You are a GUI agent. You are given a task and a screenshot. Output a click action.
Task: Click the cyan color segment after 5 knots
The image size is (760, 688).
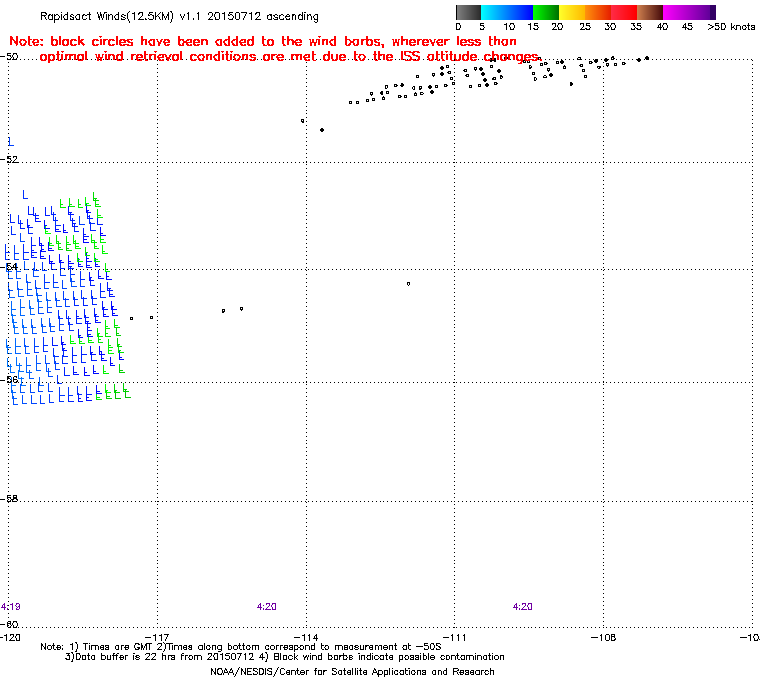click(x=494, y=12)
